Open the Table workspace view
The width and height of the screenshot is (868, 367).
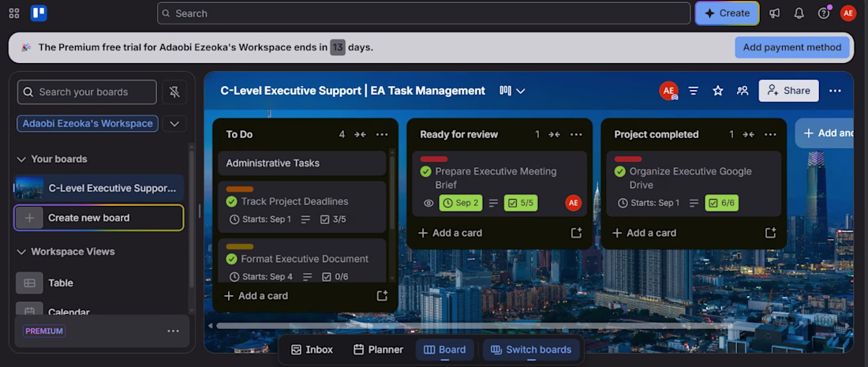pyautogui.click(x=99, y=283)
